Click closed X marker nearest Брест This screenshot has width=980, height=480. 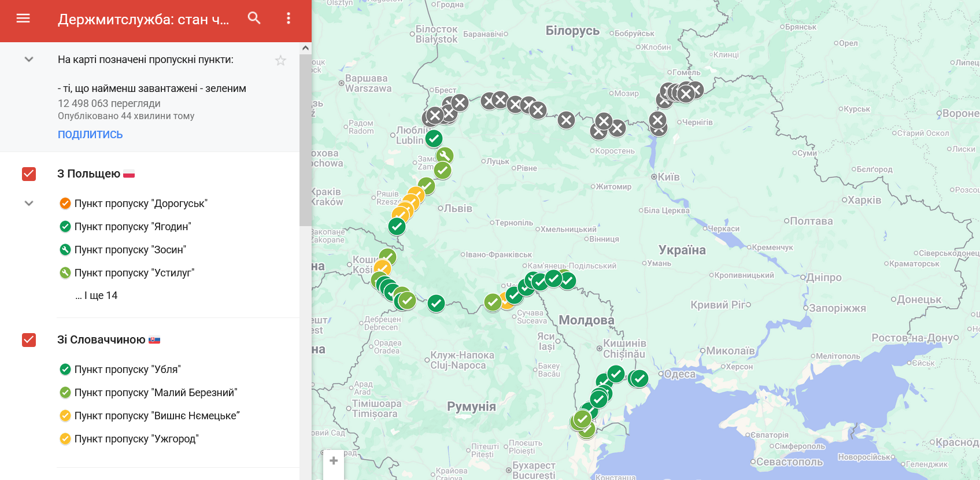pos(460,103)
